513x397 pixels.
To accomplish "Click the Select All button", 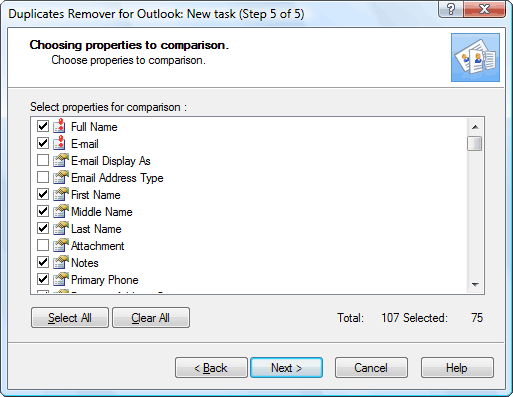I will tap(70, 318).
